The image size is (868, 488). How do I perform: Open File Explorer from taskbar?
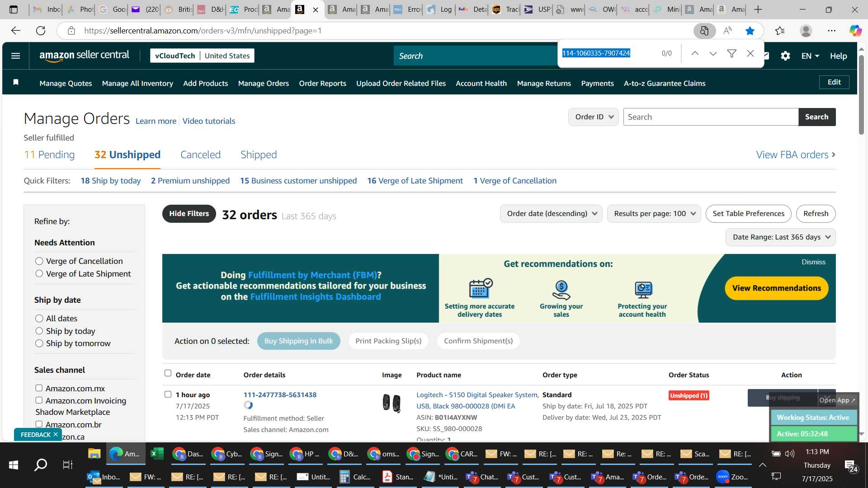[x=94, y=454]
